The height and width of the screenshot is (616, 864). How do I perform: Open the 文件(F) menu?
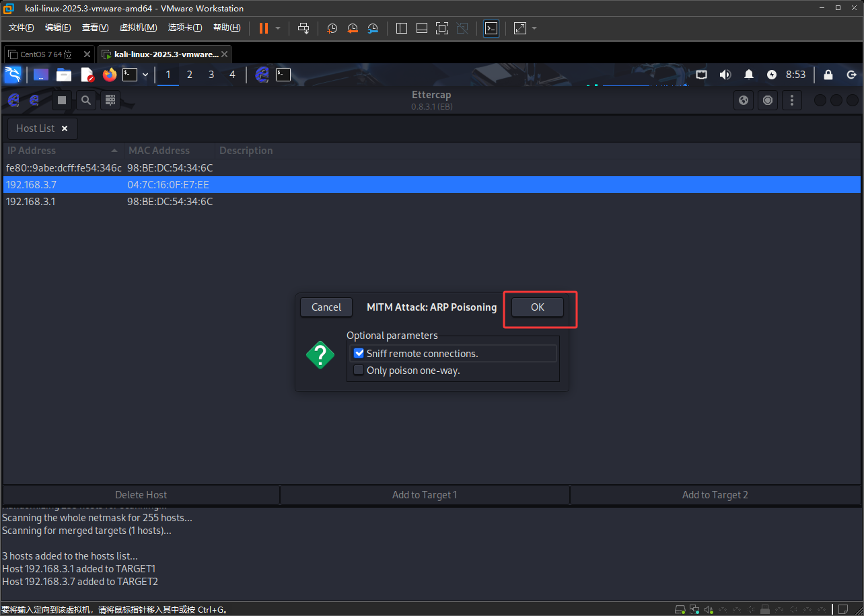point(22,28)
